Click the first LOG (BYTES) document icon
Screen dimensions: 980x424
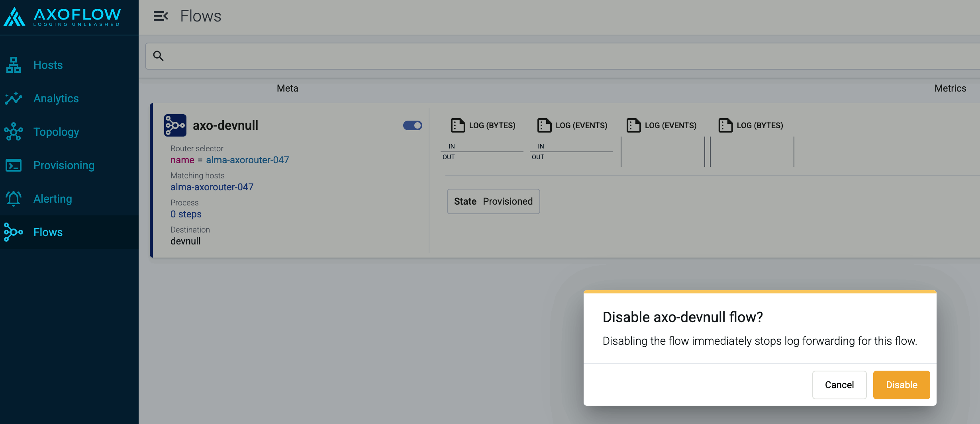tap(458, 125)
